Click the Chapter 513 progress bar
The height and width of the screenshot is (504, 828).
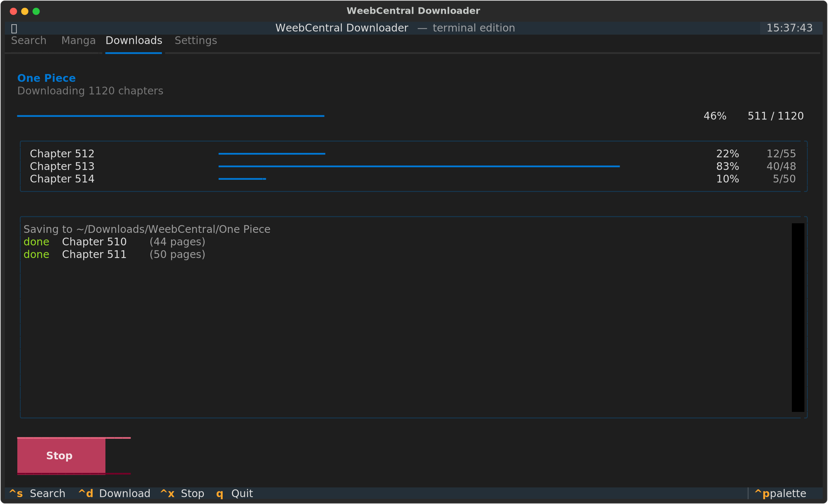419,166
